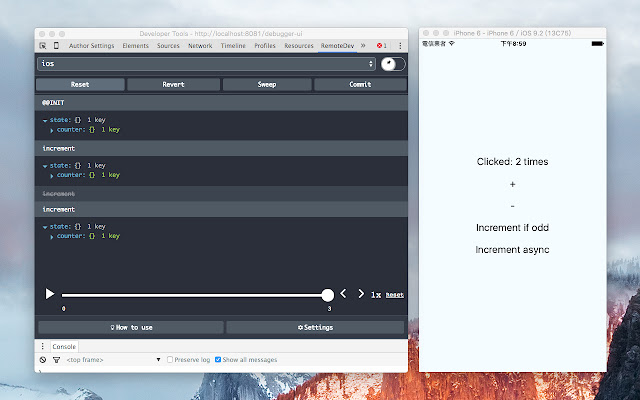Click the simulator Wi-Fi status icon

click(452, 43)
